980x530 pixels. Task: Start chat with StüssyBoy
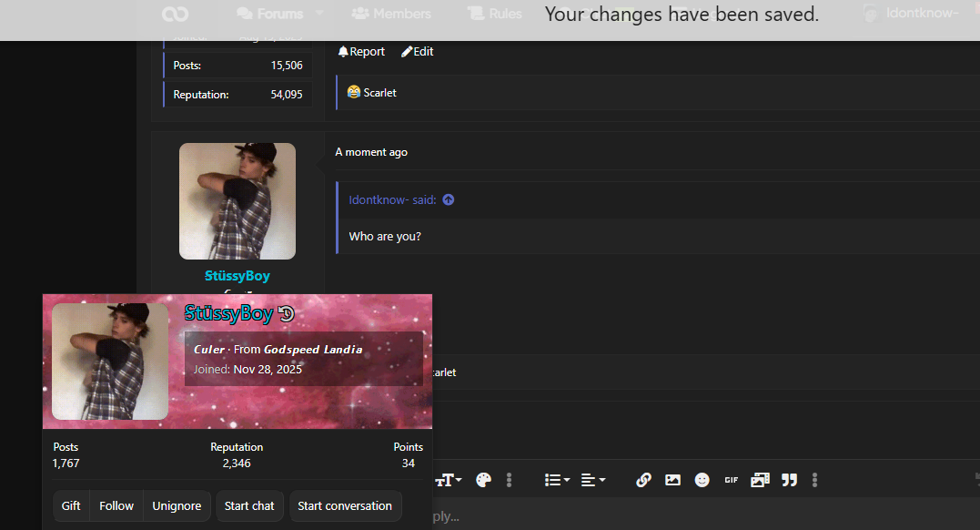point(249,505)
